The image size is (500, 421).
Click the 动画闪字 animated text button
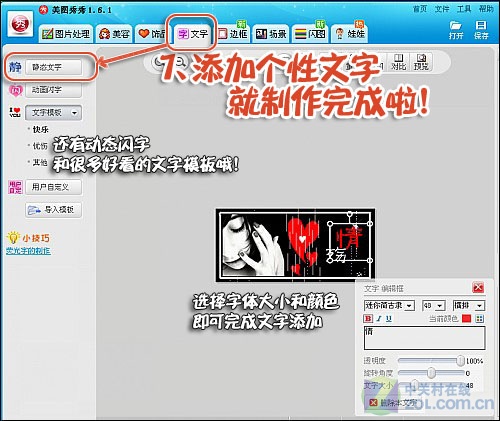pos(53,90)
